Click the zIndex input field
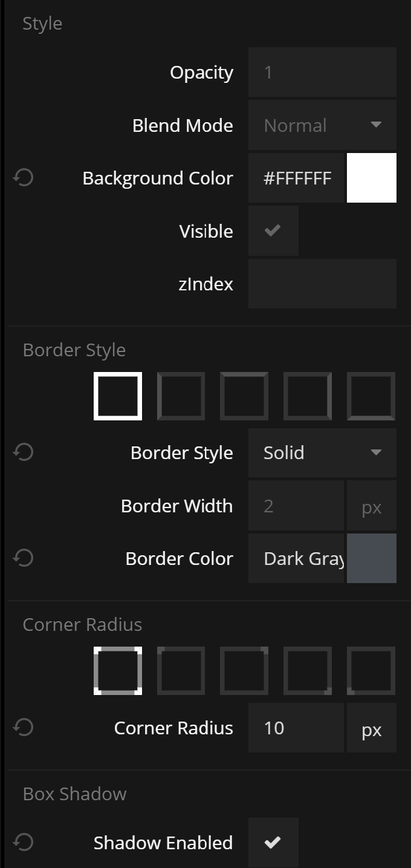This screenshot has width=411, height=868. [x=322, y=284]
